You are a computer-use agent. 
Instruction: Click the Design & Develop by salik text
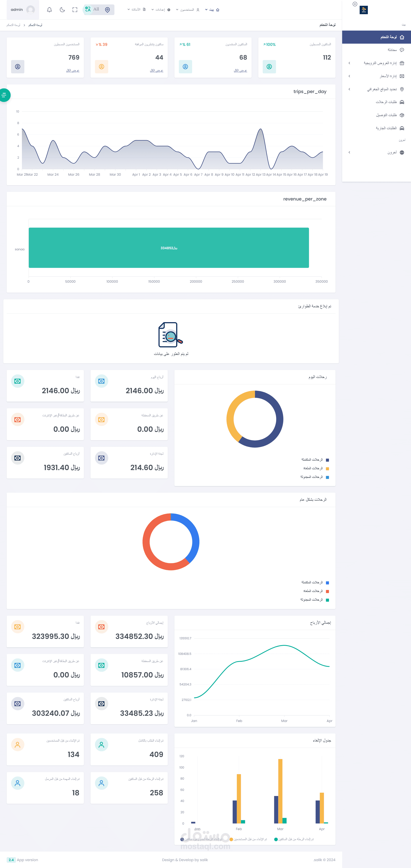point(185,860)
